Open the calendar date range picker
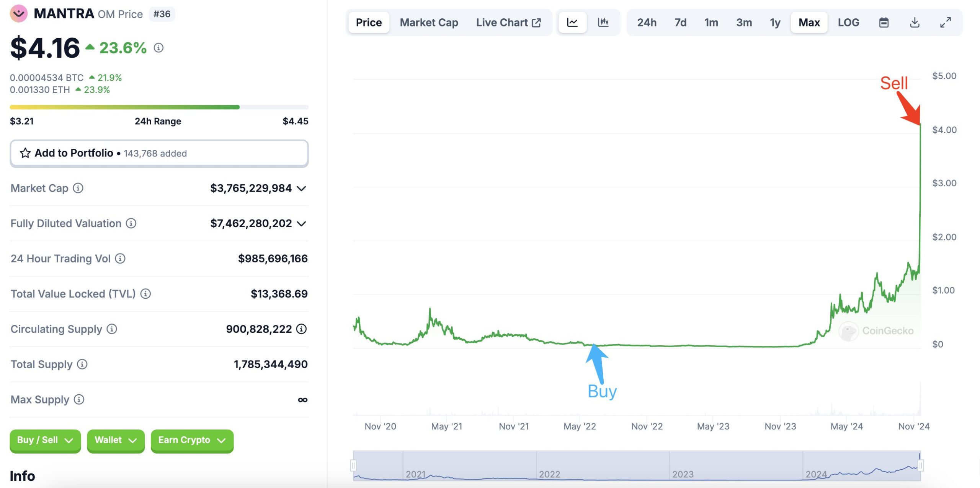This screenshot has height=488, width=980. (x=884, y=23)
